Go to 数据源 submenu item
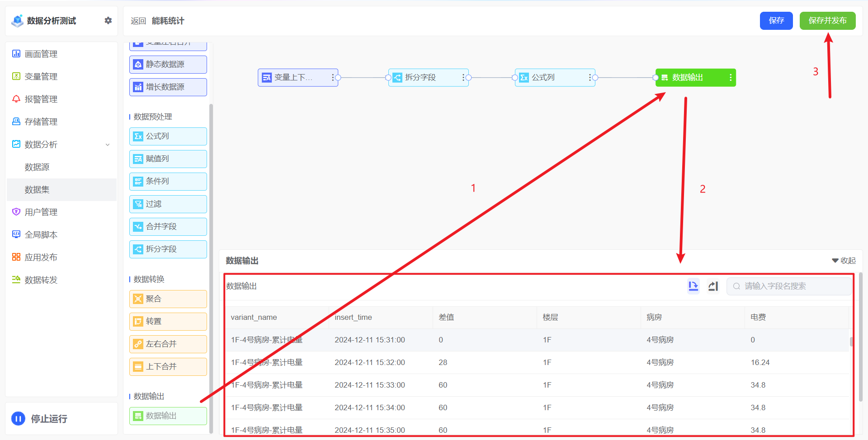 [x=37, y=167]
